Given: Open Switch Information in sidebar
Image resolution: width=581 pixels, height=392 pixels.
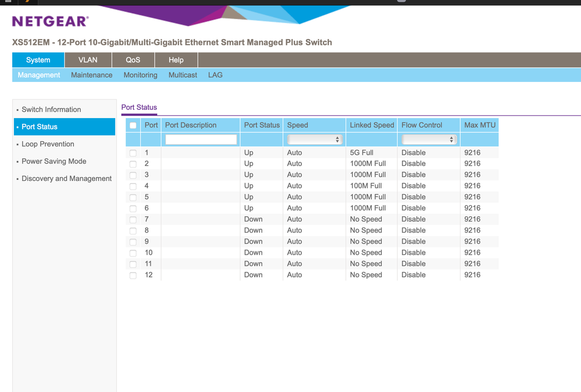Looking at the screenshot, I should (x=51, y=109).
